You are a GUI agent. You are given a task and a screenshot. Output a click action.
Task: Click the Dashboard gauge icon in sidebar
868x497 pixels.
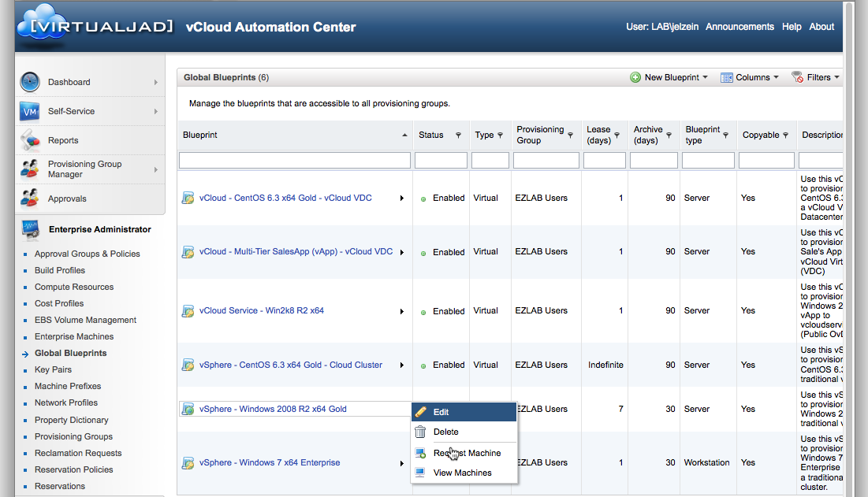[x=30, y=82]
